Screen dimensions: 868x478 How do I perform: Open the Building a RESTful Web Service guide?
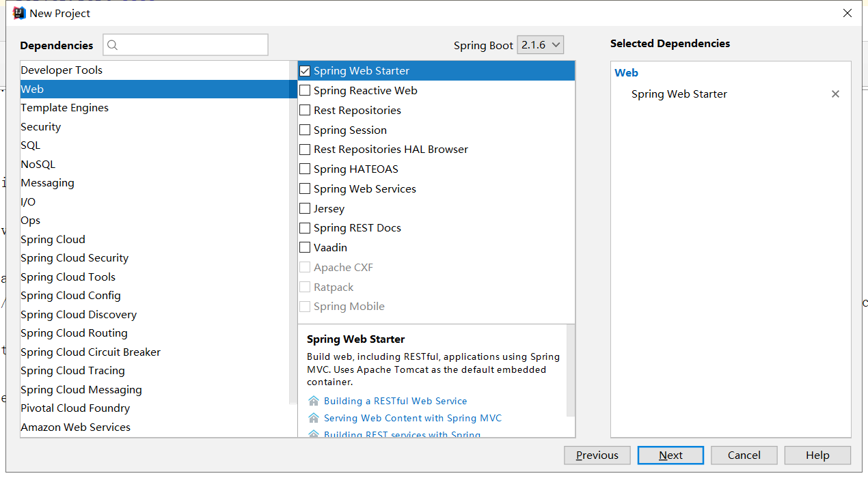pos(395,401)
